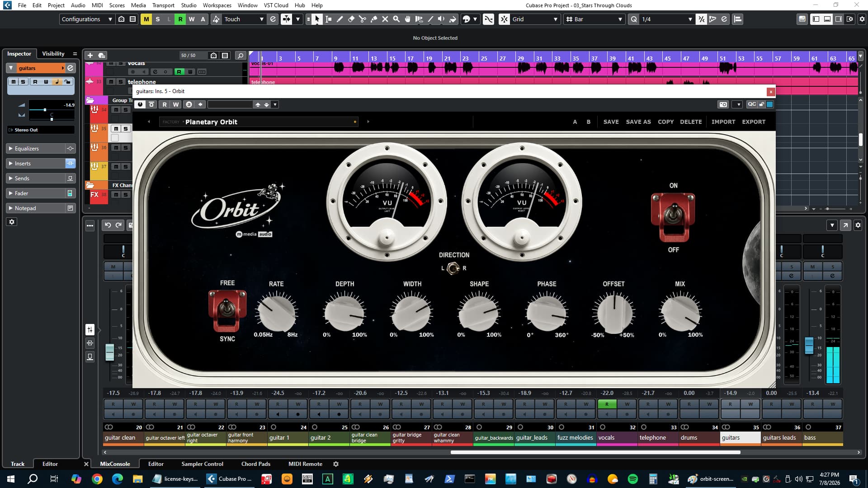Switch to the Sampler Control tab
The image size is (868, 488).
[x=202, y=464]
